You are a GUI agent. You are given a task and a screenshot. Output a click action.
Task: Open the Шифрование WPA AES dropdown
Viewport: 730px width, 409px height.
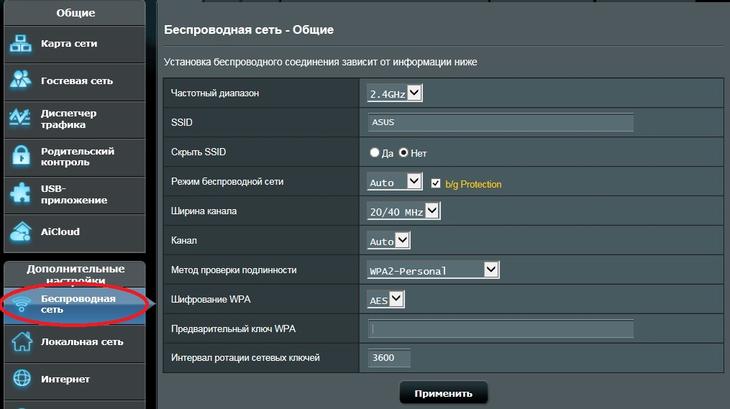385,299
